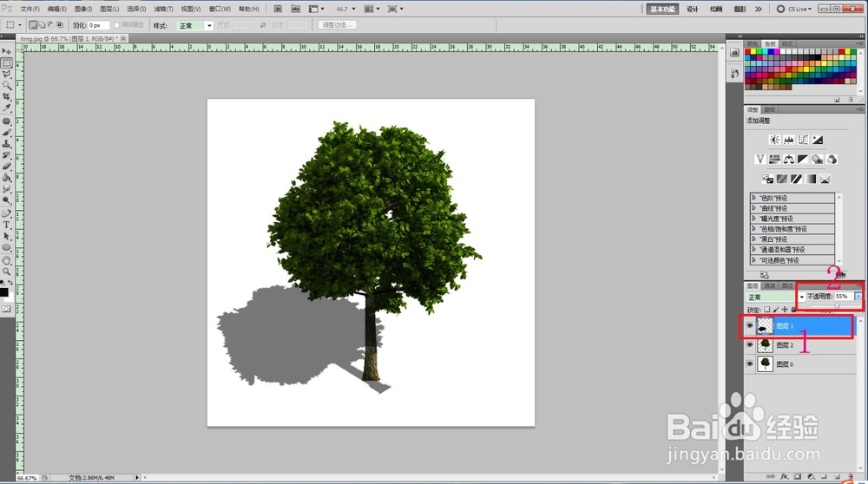Select the Rectangular Marquee tool
The width and height of the screenshot is (868, 484).
pos(7,63)
